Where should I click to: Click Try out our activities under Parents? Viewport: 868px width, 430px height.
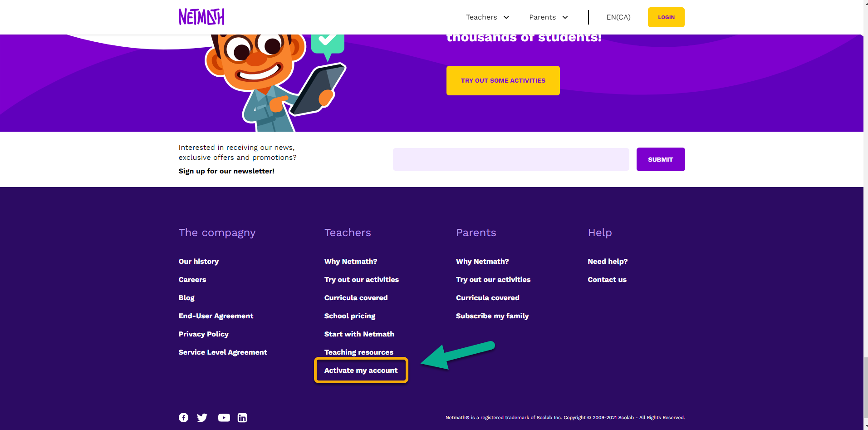(x=493, y=280)
